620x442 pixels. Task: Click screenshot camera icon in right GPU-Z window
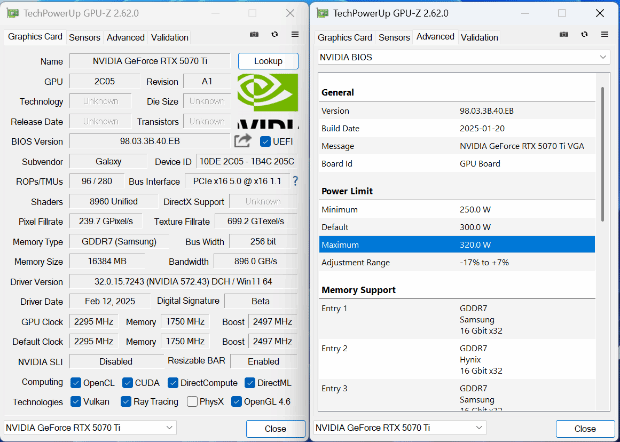(564, 35)
